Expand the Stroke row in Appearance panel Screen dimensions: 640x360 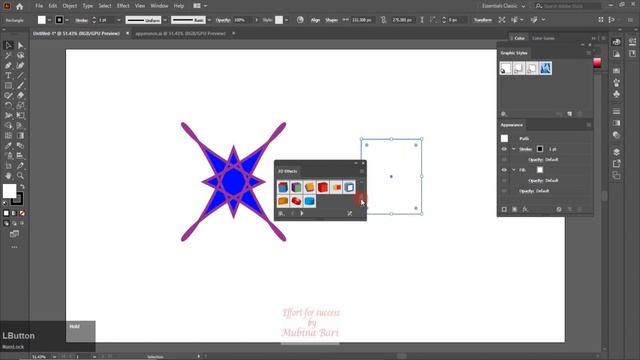513,149
